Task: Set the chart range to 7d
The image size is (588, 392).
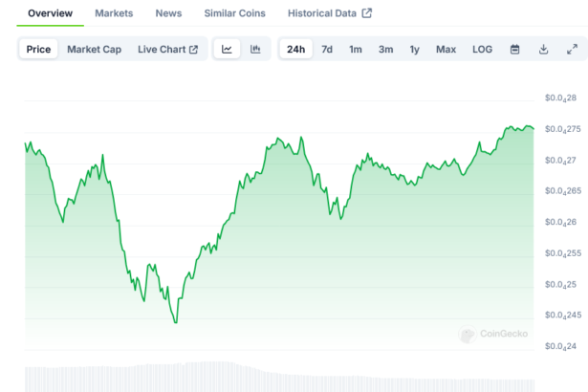Action: 327,49
